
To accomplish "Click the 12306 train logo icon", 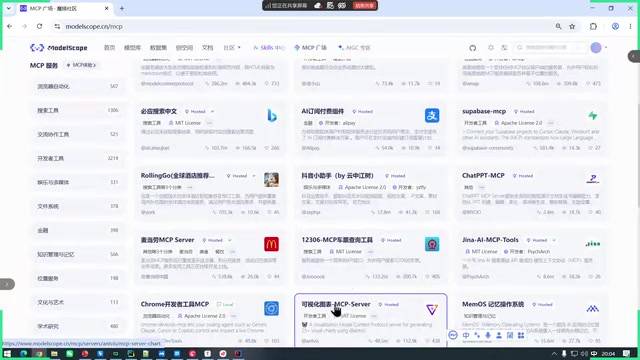I will [432, 244].
